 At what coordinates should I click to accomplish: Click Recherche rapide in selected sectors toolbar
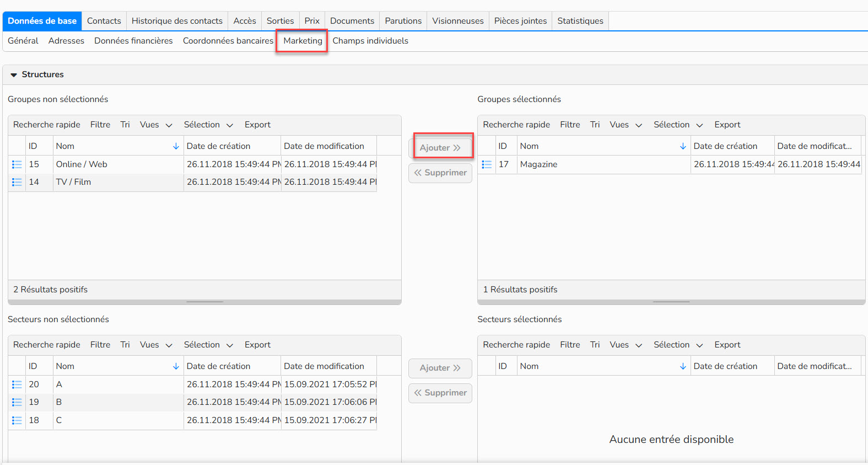tap(516, 345)
